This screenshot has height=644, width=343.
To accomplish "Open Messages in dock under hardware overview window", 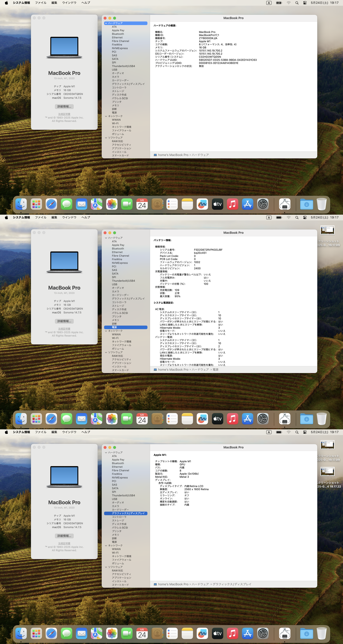I will tap(66, 204).
